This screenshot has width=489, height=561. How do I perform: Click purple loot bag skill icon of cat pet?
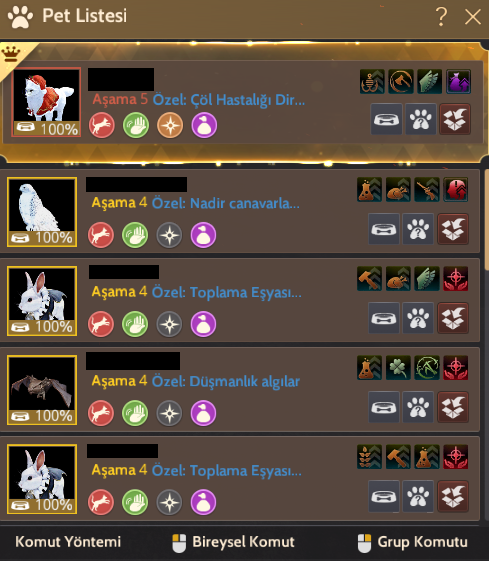[459, 82]
